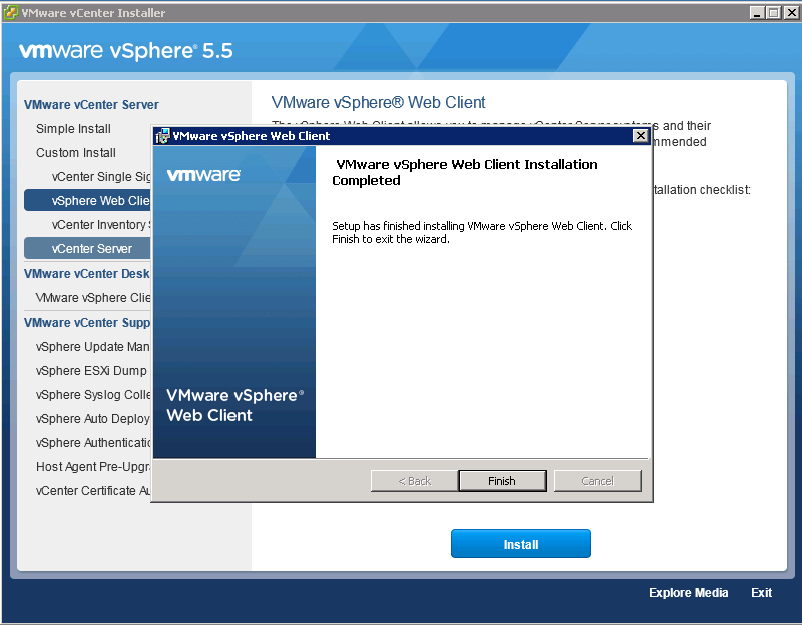Click 'Installation Completed' heading in dialog
This screenshot has height=625, width=802.
click(x=464, y=172)
